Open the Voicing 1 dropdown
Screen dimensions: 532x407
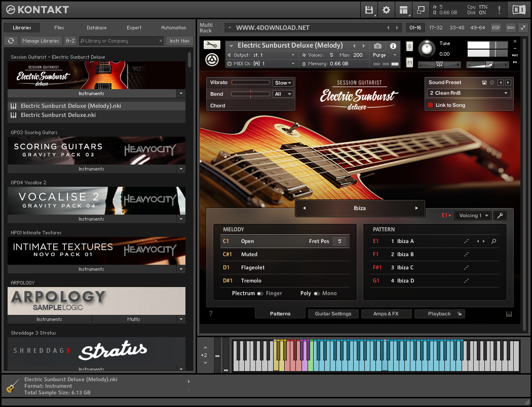click(x=473, y=216)
